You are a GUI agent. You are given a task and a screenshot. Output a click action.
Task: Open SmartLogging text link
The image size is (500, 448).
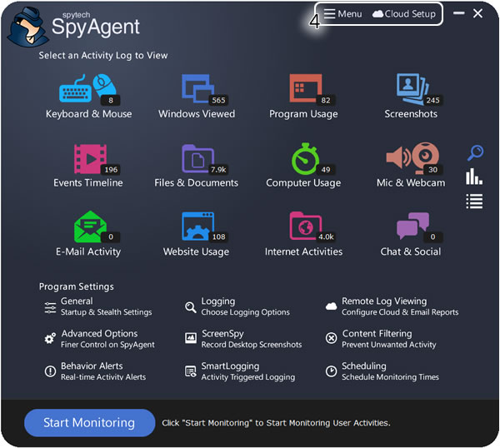point(247,371)
